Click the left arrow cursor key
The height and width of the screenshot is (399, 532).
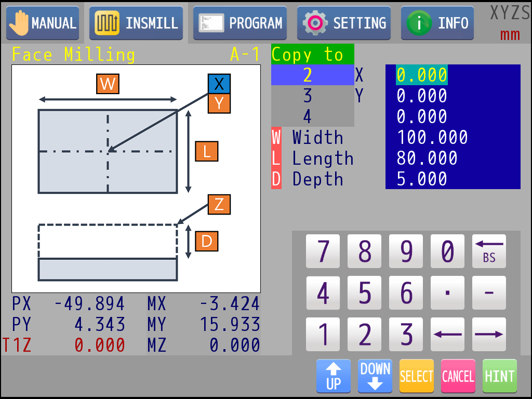(447, 335)
